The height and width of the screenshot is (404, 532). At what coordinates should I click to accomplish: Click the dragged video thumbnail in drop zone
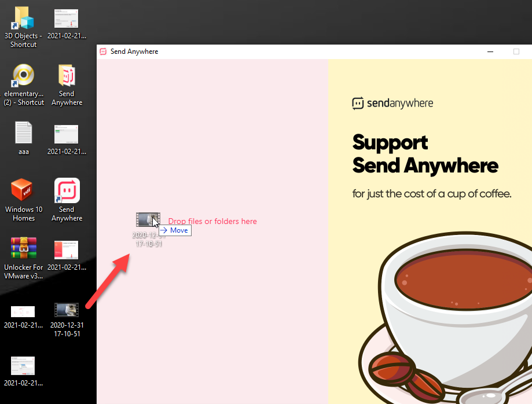point(147,220)
